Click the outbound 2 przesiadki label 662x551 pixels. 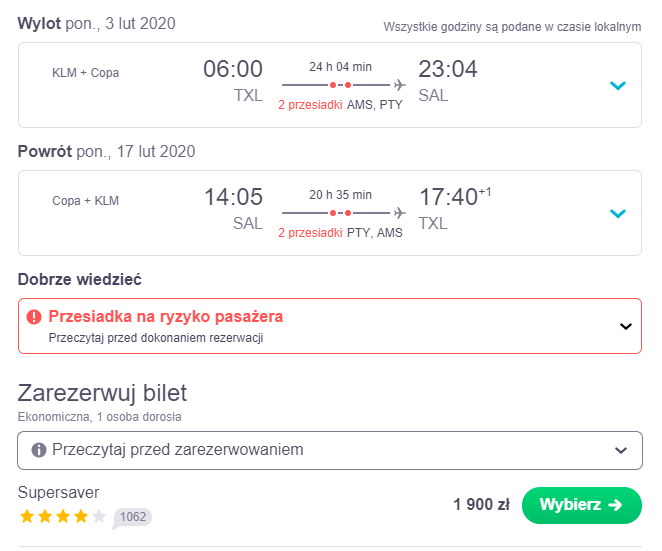tap(310, 105)
